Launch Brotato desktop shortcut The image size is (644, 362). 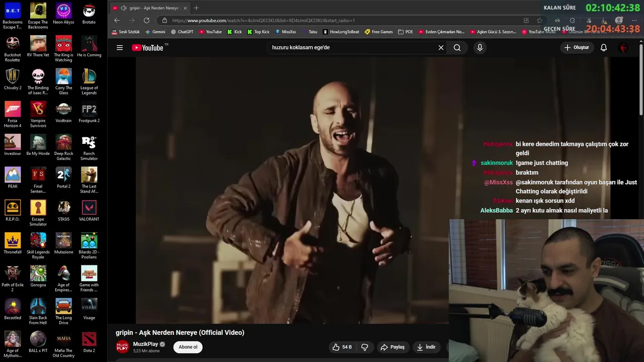pos(89,14)
